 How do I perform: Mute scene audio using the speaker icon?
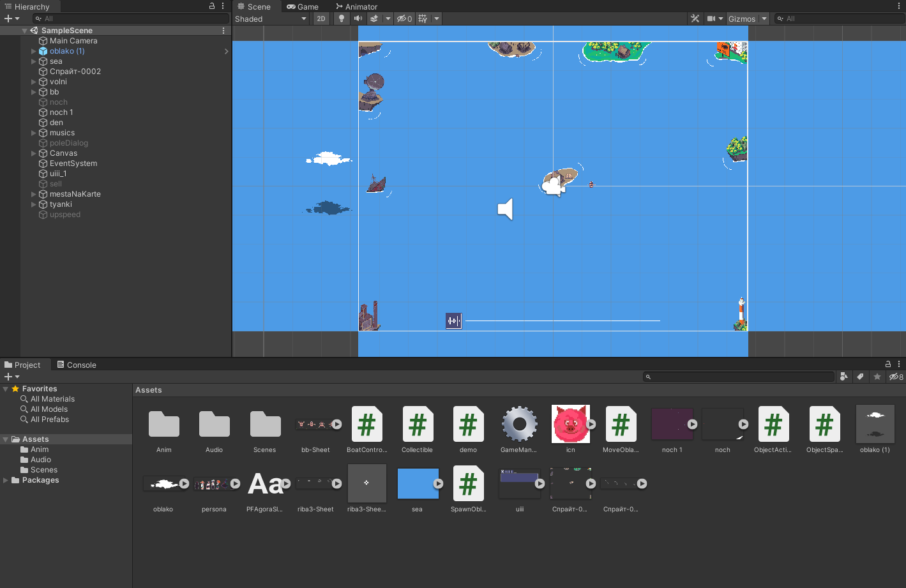tap(358, 19)
